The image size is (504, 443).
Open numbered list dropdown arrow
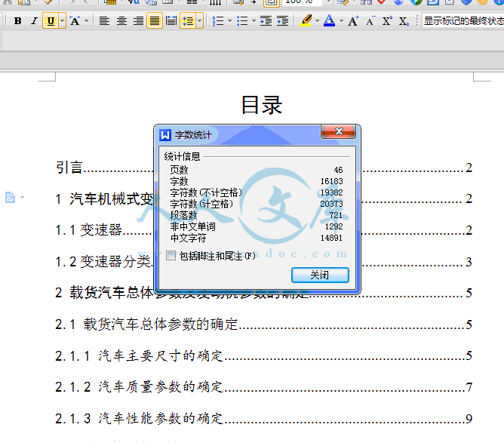click(x=229, y=21)
